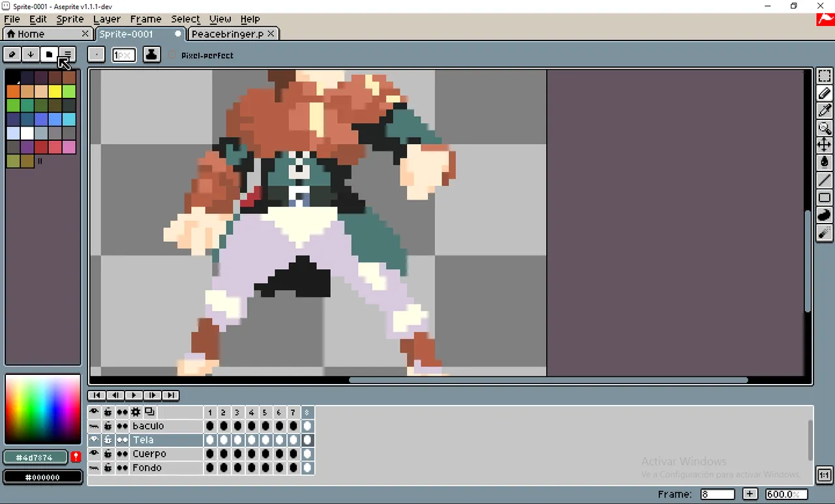
Task: Open timeline settings gear icon
Action: 136,412
